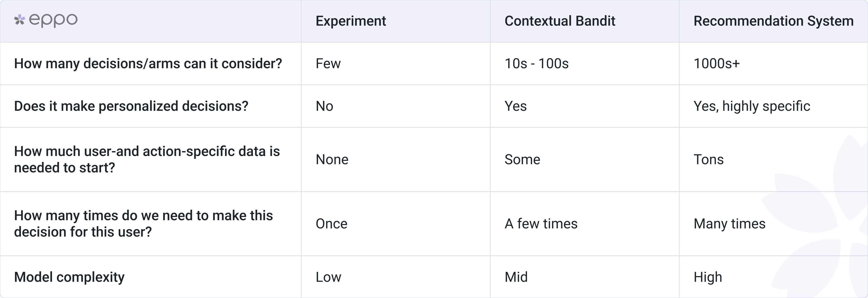Image resolution: width=868 pixels, height=298 pixels.
Task: Click the 'Mid' complexity cell
Action: pyautogui.click(x=516, y=277)
